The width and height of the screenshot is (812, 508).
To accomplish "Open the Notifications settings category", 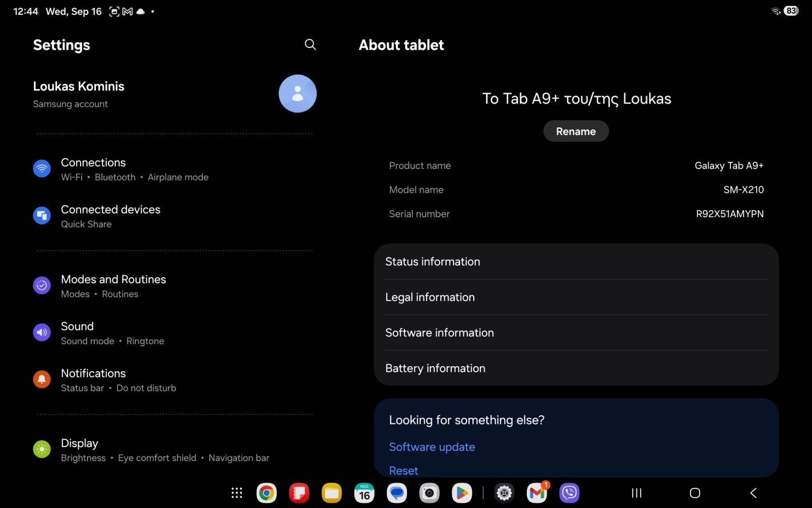I will point(175,380).
